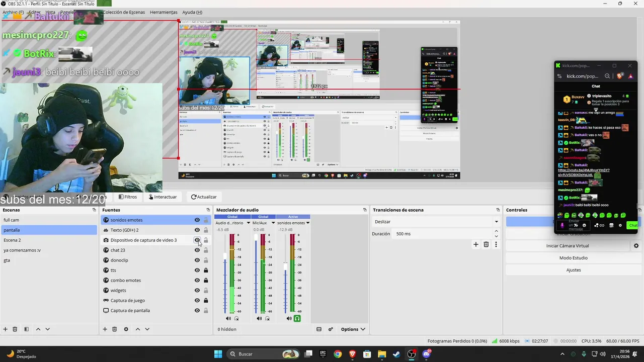This screenshot has width=644, height=362.
Task: Undock the Fuentes panel
Action: pos(208,210)
